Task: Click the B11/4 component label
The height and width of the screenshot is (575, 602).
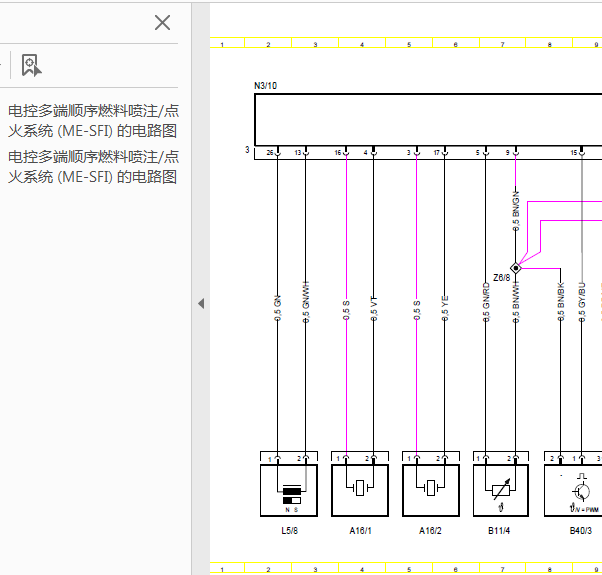Action: pos(499,530)
